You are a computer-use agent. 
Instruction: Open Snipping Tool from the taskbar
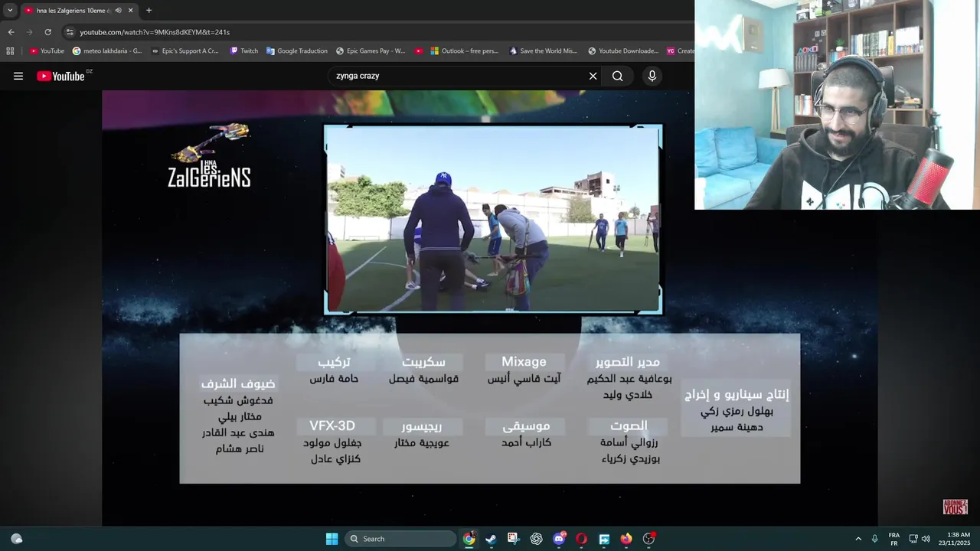[x=513, y=539]
